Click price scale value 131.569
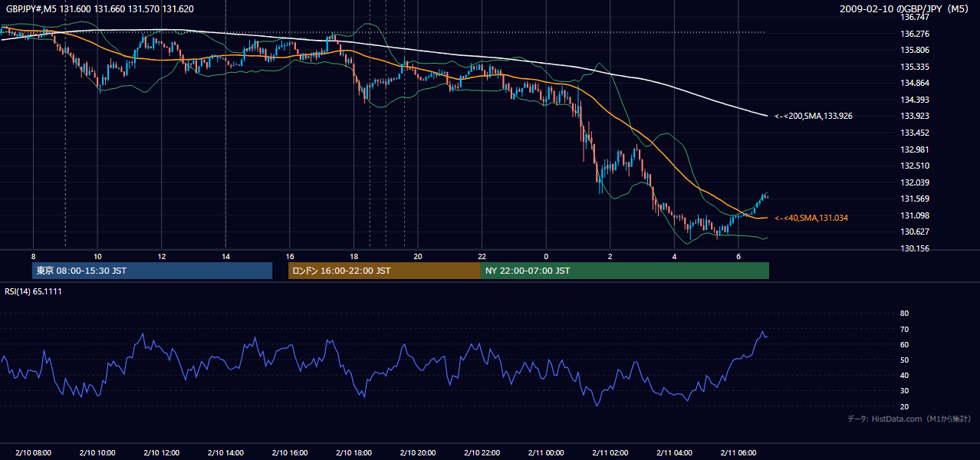The width and height of the screenshot is (980, 460). pos(914,199)
